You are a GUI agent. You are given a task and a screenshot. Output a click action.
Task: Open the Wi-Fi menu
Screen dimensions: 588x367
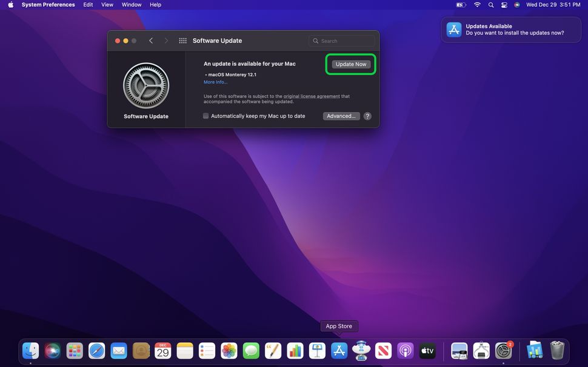[476, 4]
